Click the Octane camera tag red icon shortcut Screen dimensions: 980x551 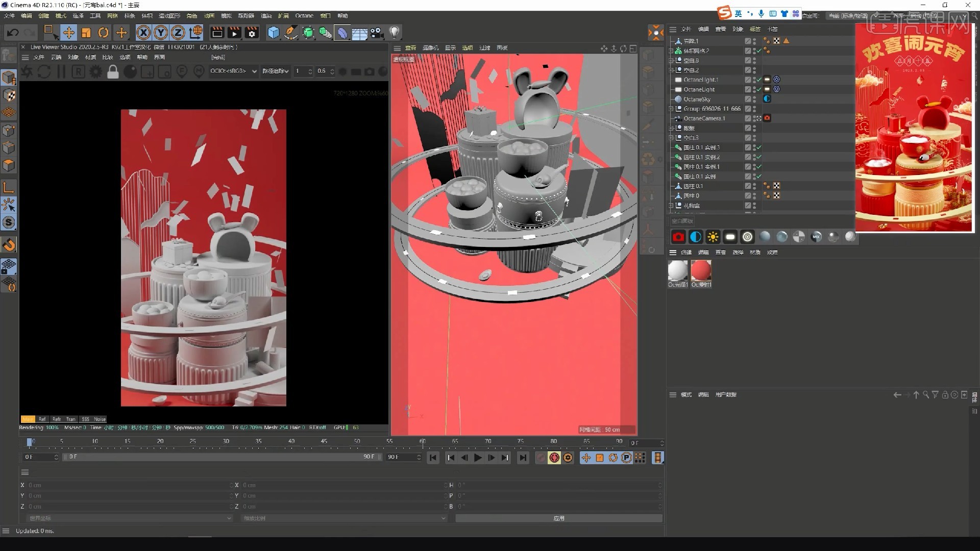click(678, 237)
